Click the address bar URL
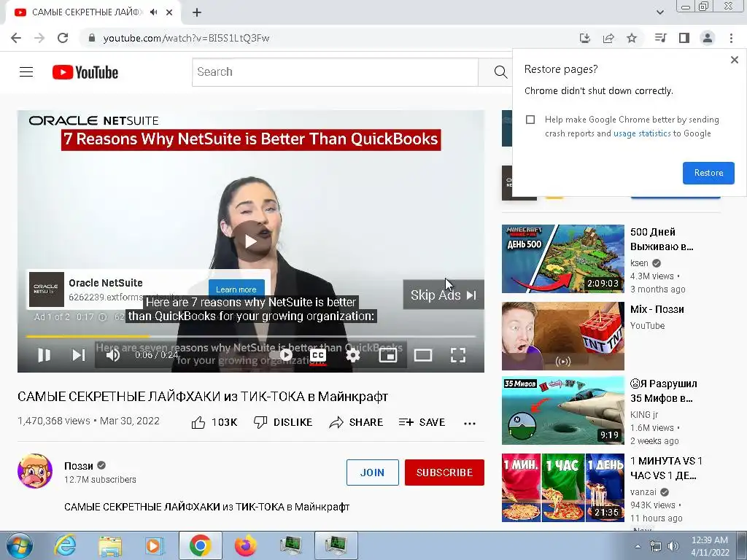The width and height of the screenshot is (747, 560). (x=186, y=38)
